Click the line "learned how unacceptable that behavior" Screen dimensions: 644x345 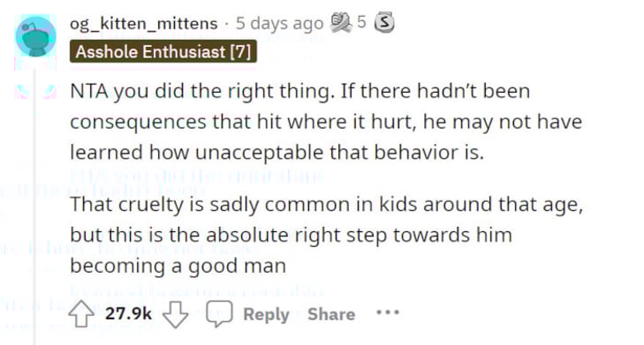pos(277,152)
